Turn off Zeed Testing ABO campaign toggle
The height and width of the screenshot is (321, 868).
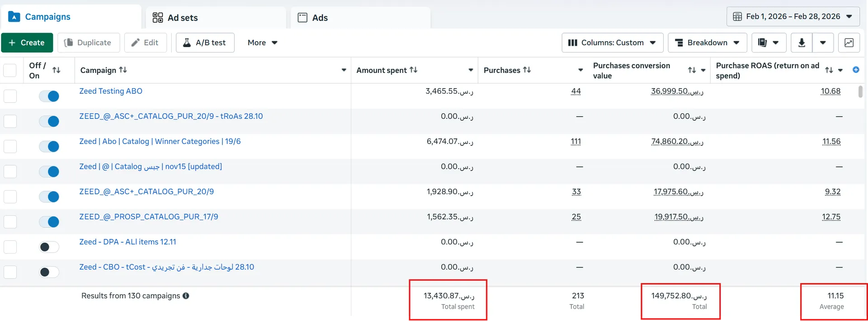(49, 96)
